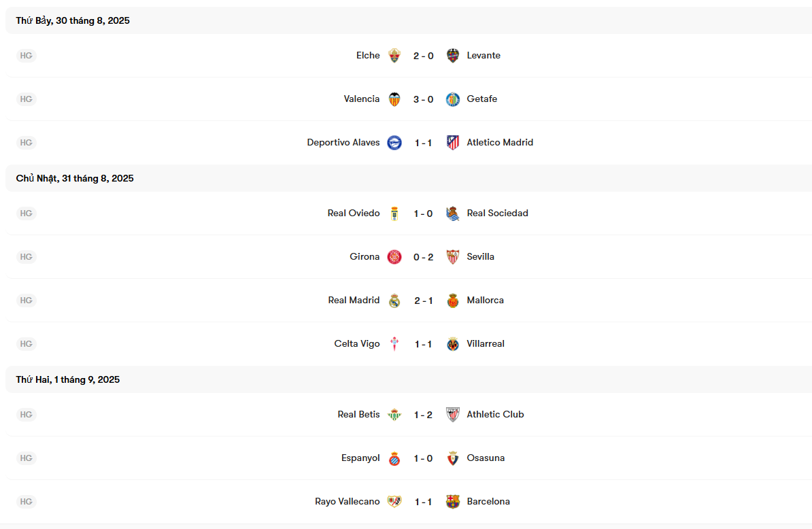This screenshot has height=529, width=812.
Task: Click HG badge on Real Madrid row
Action: pos(26,301)
